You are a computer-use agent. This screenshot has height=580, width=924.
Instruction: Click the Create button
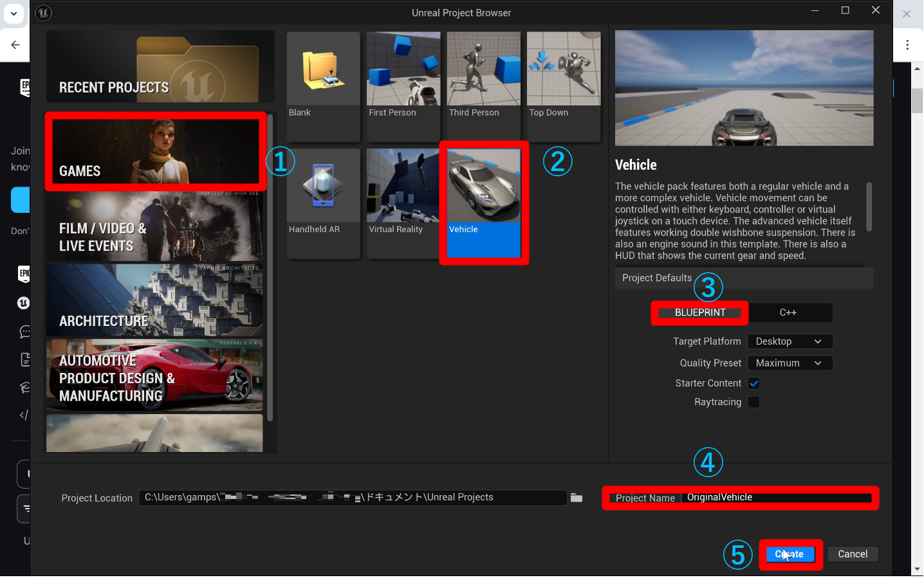click(790, 554)
